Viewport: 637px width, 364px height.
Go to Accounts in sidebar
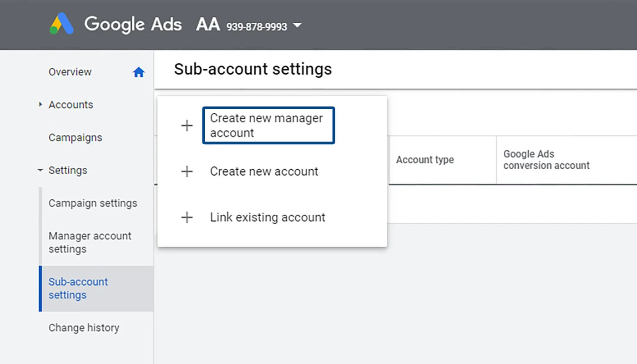(x=71, y=105)
